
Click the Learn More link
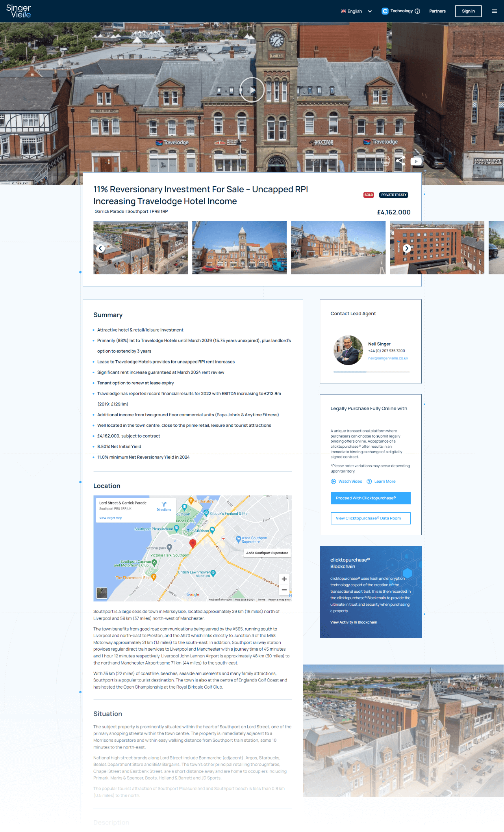[385, 481]
